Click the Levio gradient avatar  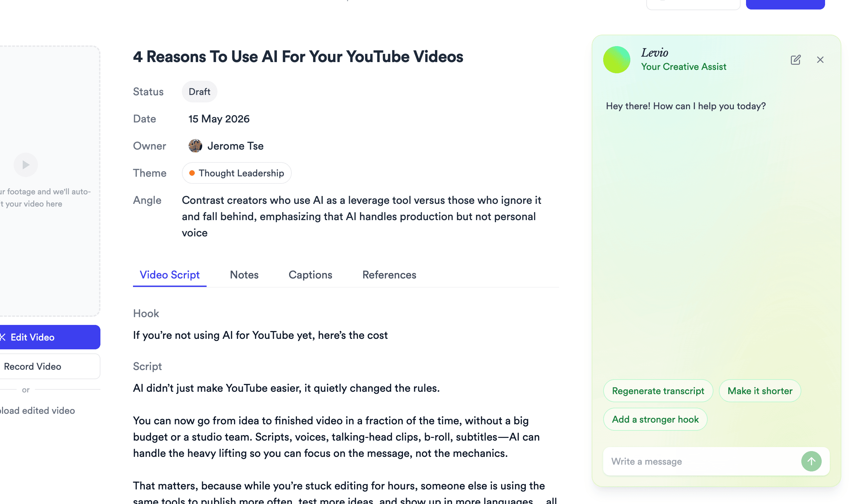tap(616, 60)
